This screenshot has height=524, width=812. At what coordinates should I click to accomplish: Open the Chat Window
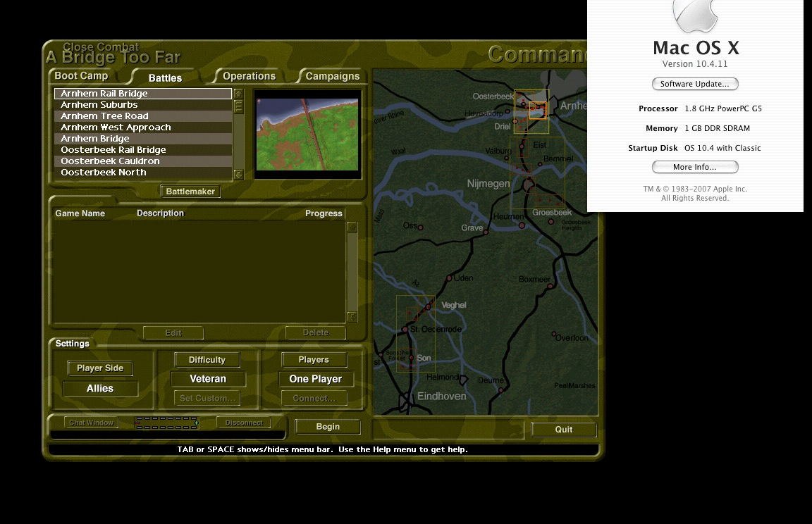coord(92,423)
